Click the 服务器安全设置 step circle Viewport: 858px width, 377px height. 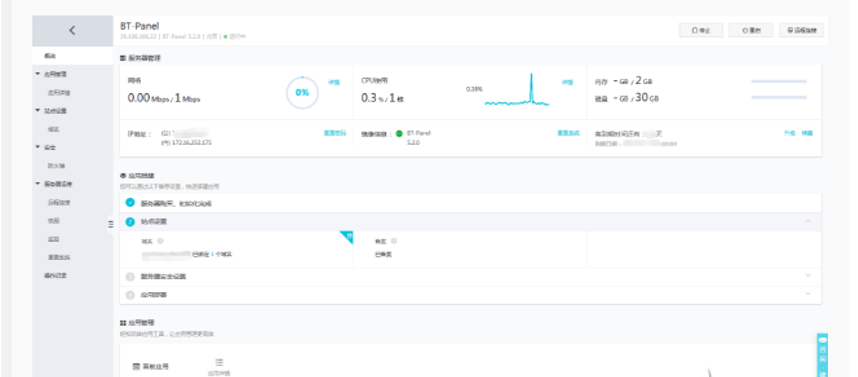pos(130,277)
